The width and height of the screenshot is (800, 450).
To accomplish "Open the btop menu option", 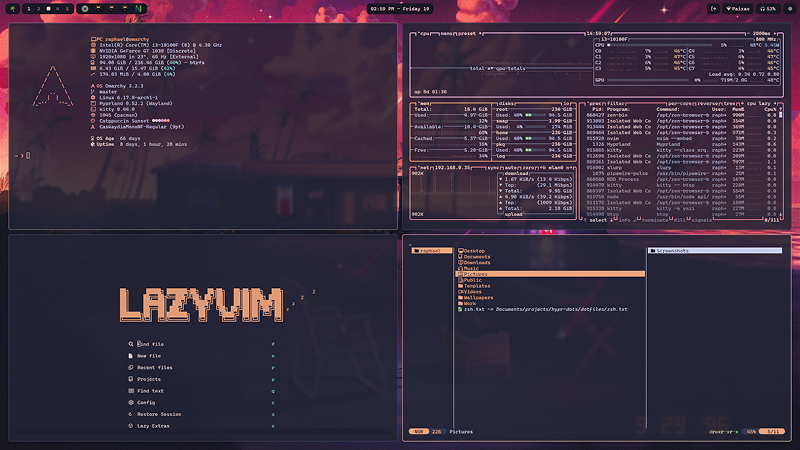I will [446, 34].
